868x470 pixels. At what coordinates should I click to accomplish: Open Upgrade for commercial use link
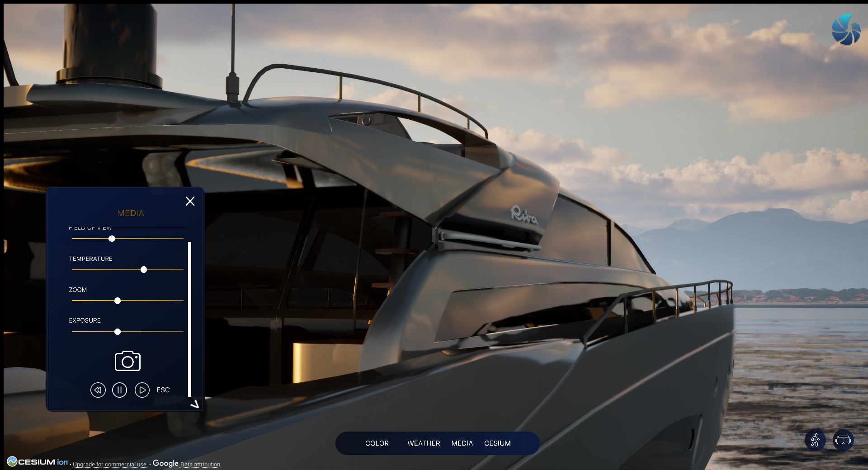point(110,464)
